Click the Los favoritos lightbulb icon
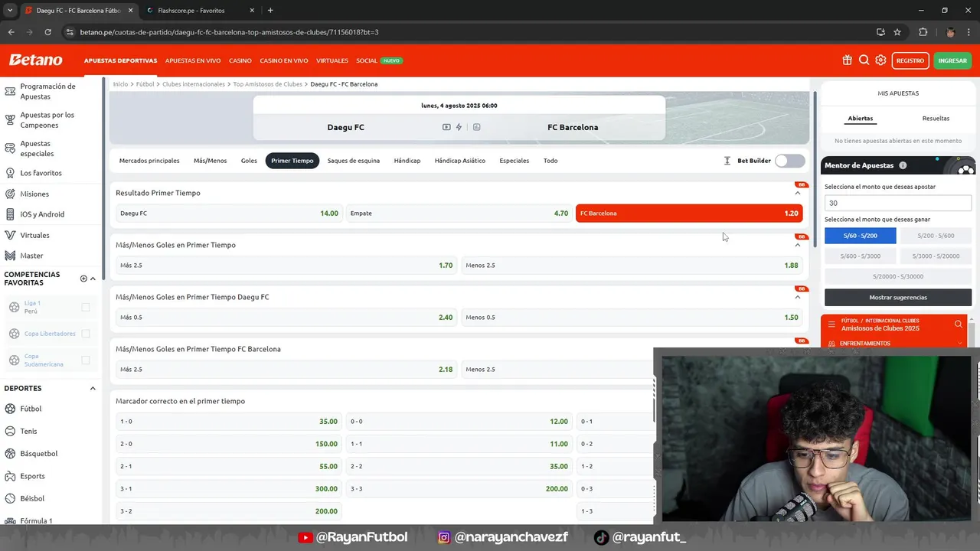The height and width of the screenshot is (551, 980). pyautogui.click(x=11, y=173)
